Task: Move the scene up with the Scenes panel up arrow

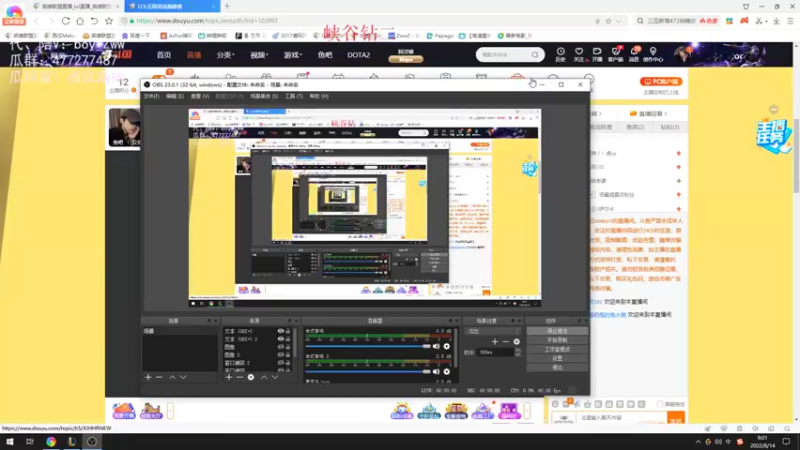Action: pyautogui.click(x=172, y=377)
